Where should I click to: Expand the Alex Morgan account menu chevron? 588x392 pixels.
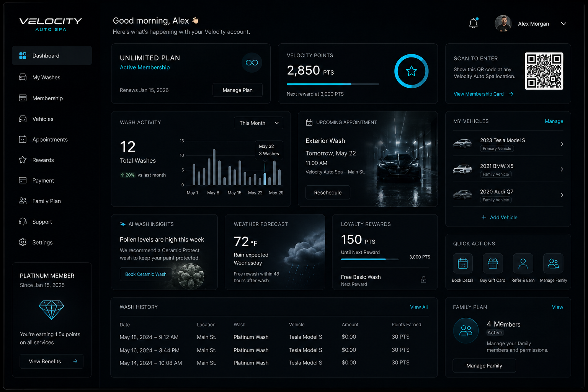click(x=563, y=24)
